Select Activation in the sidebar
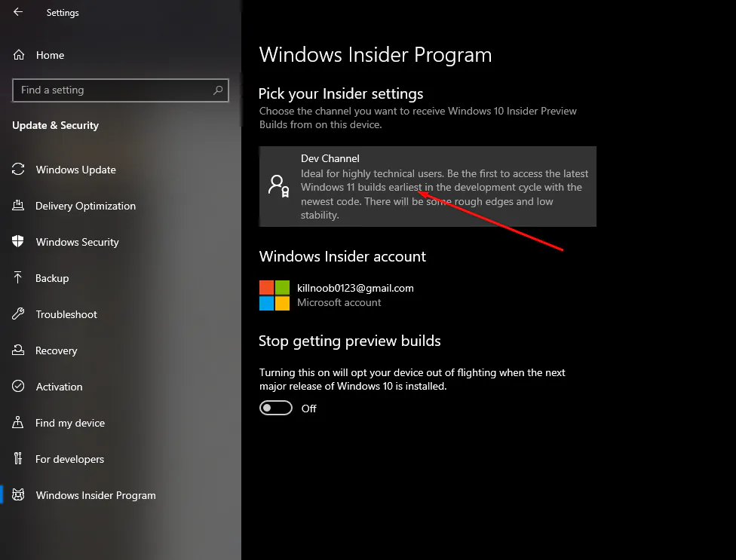736x560 pixels. [x=59, y=387]
